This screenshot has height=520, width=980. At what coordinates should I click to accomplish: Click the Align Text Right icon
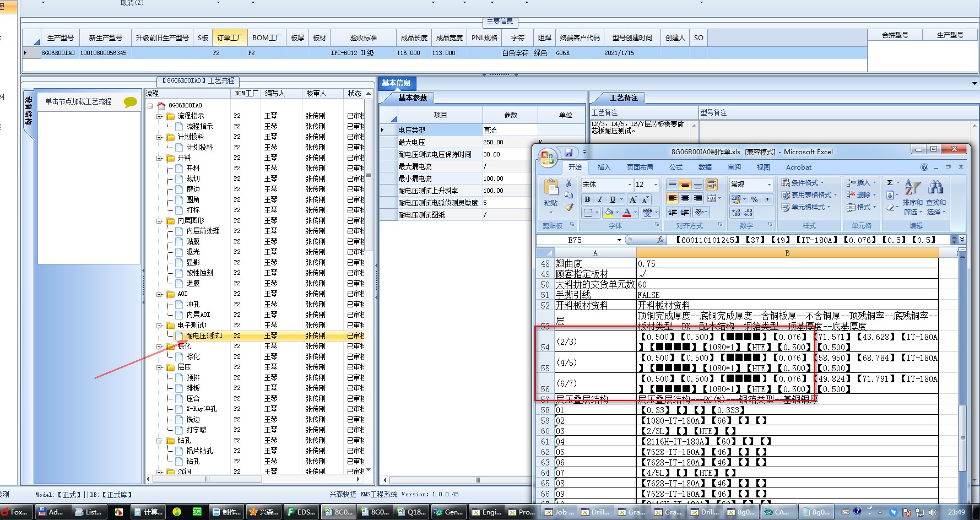(x=697, y=198)
